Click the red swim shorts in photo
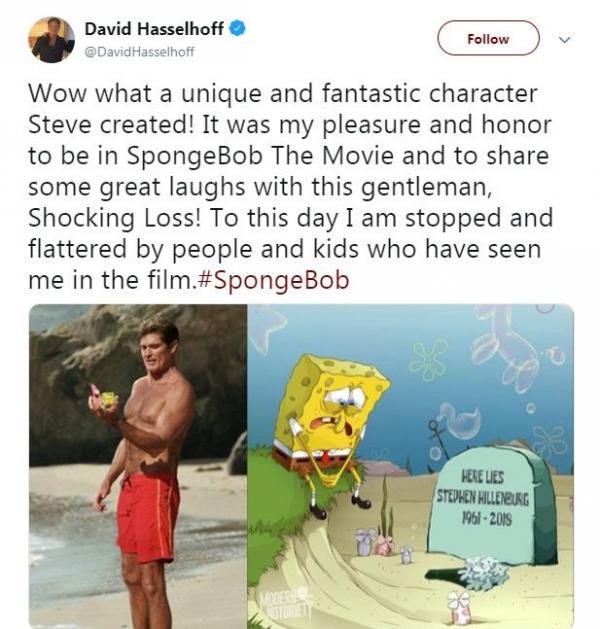 tap(148, 517)
